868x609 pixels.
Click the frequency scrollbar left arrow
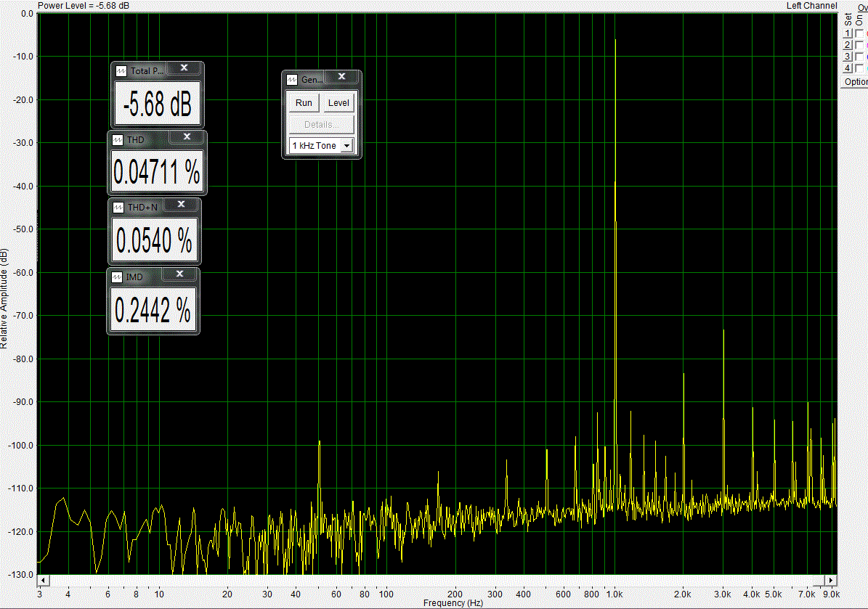click(43, 580)
